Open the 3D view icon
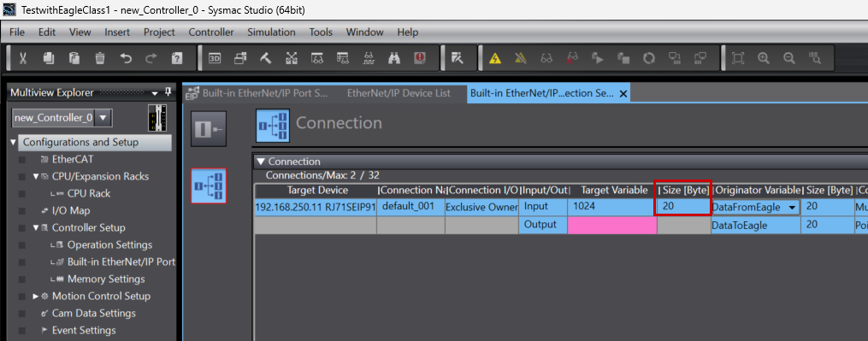868x341 pixels. [215, 58]
